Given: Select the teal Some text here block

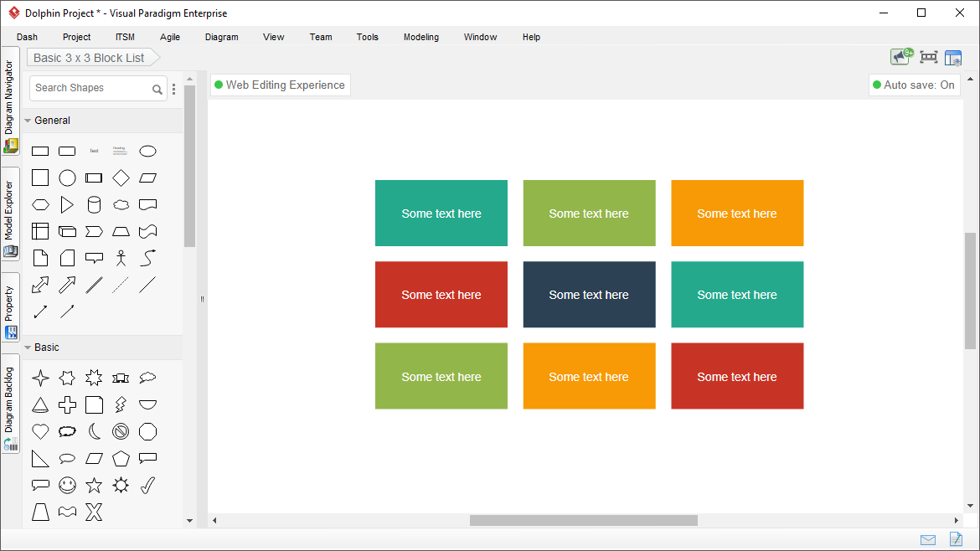Looking at the screenshot, I should coord(441,213).
